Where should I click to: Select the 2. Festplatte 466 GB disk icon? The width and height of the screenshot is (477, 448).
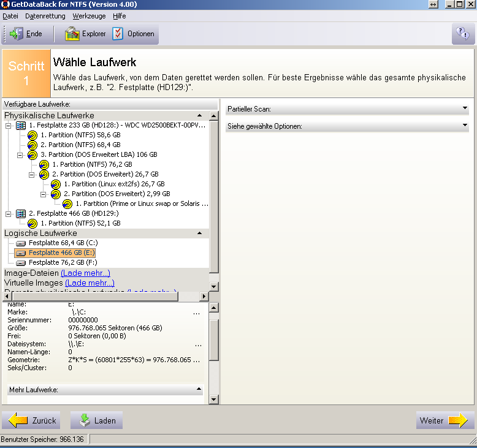(x=21, y=213)
